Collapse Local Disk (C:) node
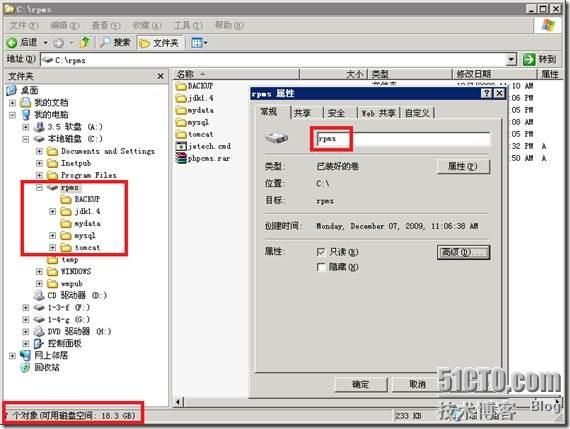This screenshot has width=570, height=429. click(26, 139)
